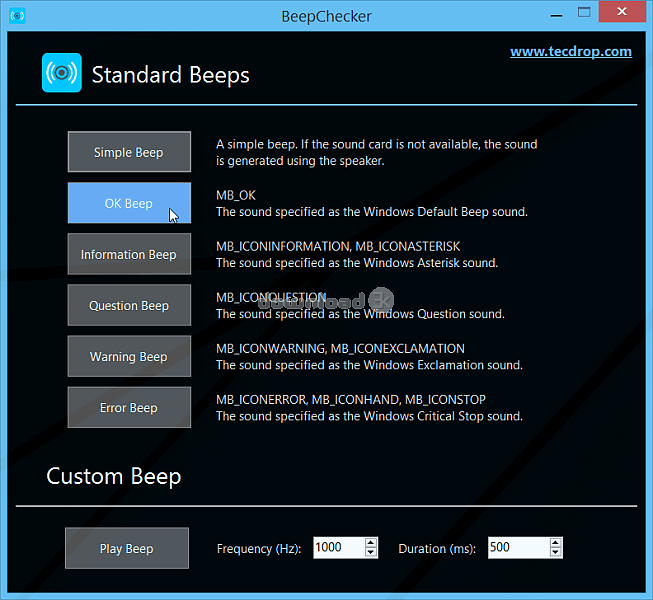The height and width of the screenshot is (600, 653).
Task: Click the Error Beep button
Action: tap(129, 407)
